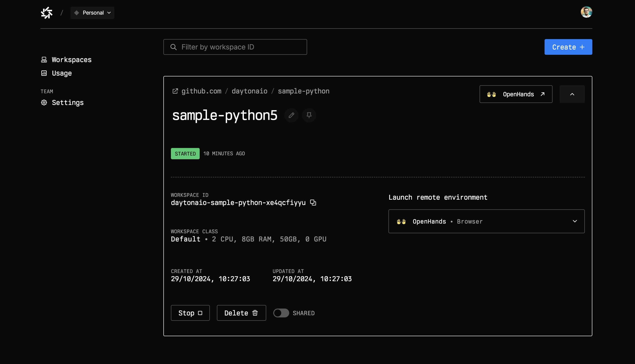The image size is (635, 364).
Task: Open the user avatar in the top right
Action: (x=586, y=12)
